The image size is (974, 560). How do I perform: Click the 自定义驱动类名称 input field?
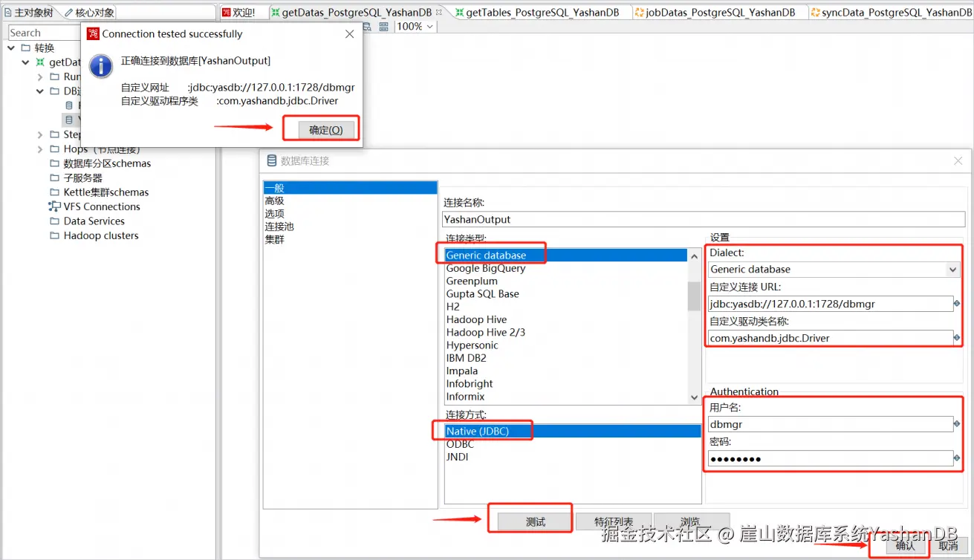point(831,338)
